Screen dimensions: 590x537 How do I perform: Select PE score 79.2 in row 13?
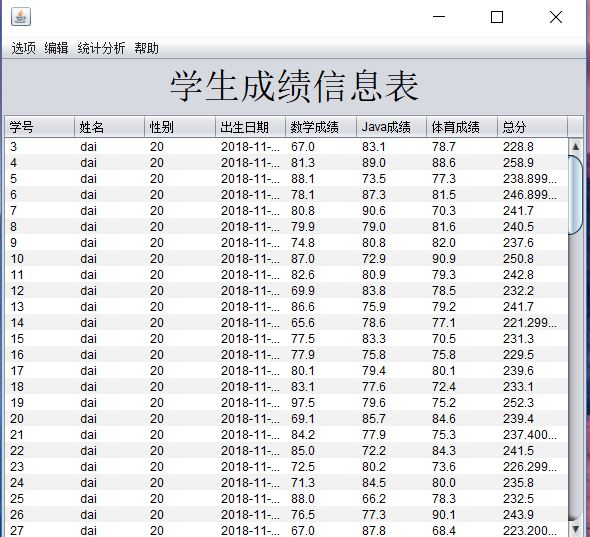pyautogui.click(x=462, y=307)
